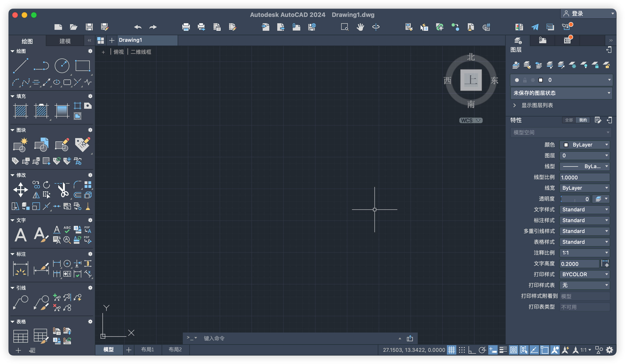This screenshot has width=625, height=364.
Task: Open the 注释比例 1:1 dropdown
Action: click(585, 253)
